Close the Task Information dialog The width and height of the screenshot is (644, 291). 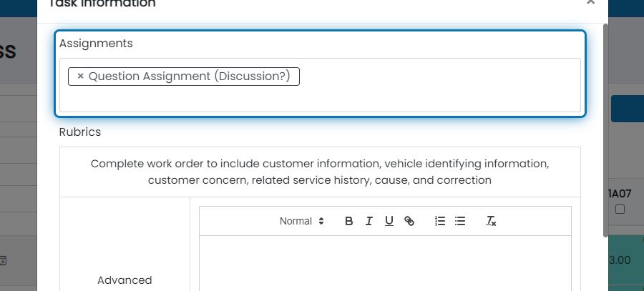tap(590, 2)
